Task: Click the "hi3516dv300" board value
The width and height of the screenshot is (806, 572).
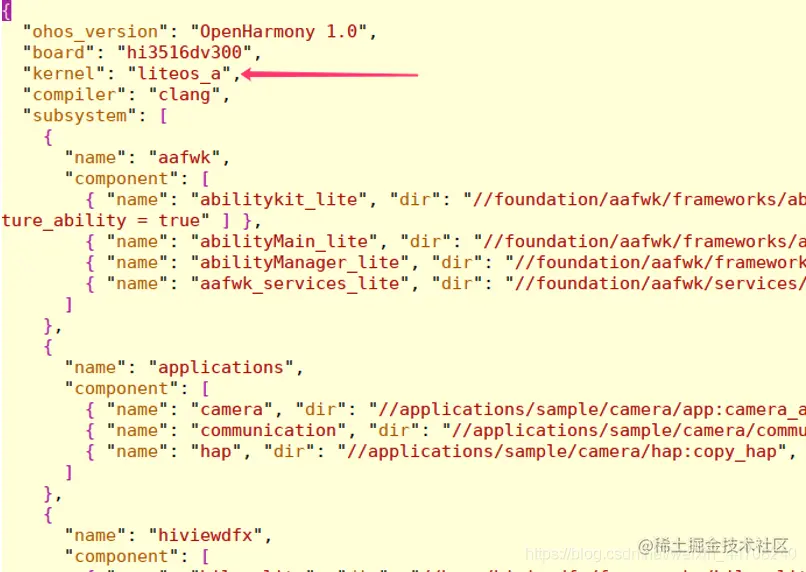Action: (185, 52)
